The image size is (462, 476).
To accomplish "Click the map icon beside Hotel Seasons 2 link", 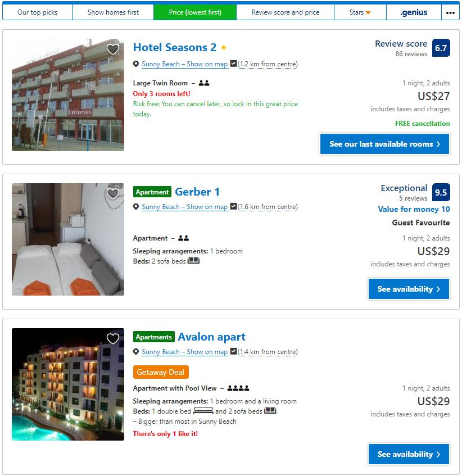I will coord(233,64).
